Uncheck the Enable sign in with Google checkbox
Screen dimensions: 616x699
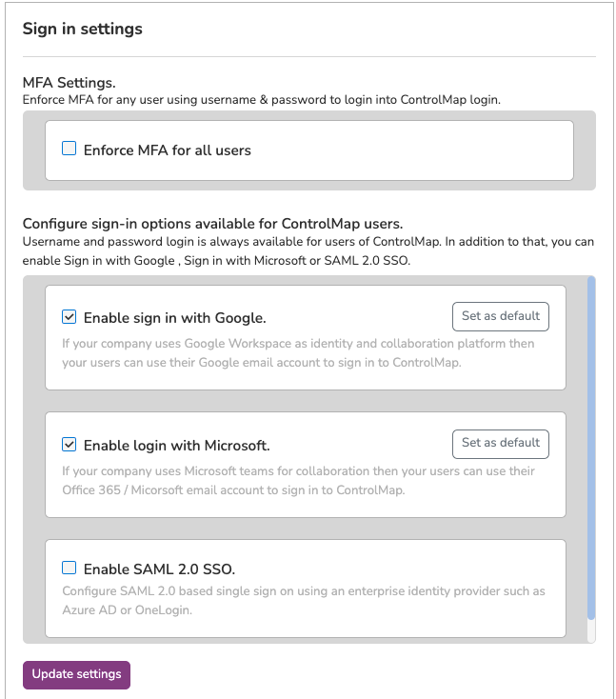coord(70,317)
